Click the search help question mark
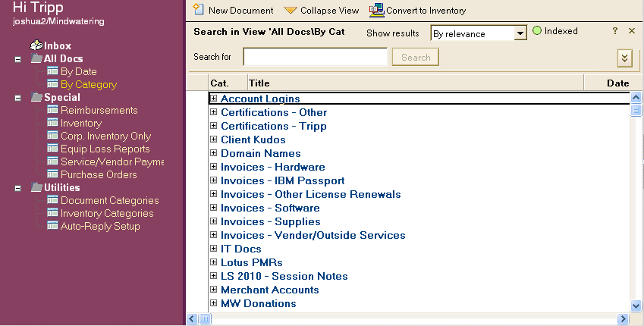Viewport: 644px width, 326px height. (615, 31)
